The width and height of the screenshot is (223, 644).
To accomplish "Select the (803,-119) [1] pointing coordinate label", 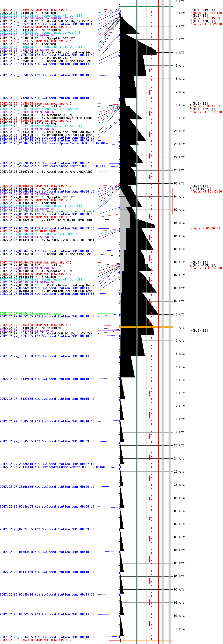I will 204,10.
